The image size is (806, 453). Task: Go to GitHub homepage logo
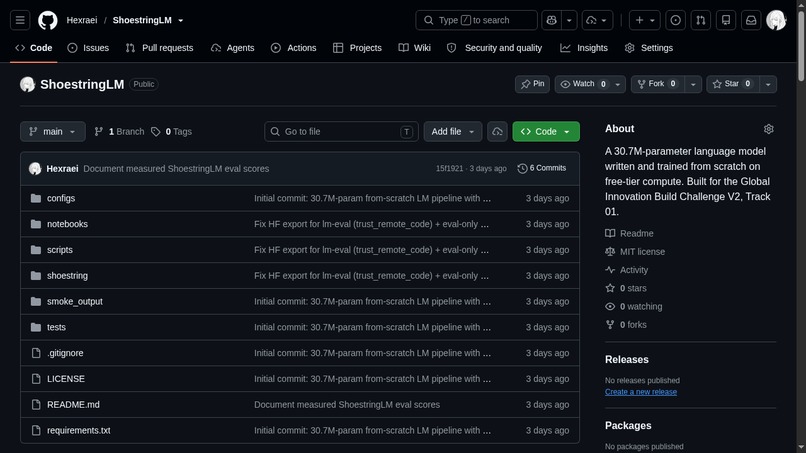tap(48, 20)
